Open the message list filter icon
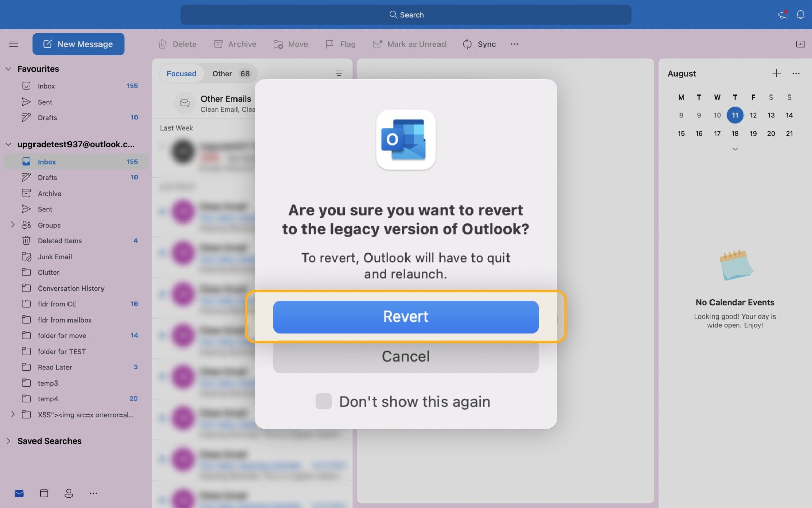This screenshot has height=508, width=812. point(339,74)
